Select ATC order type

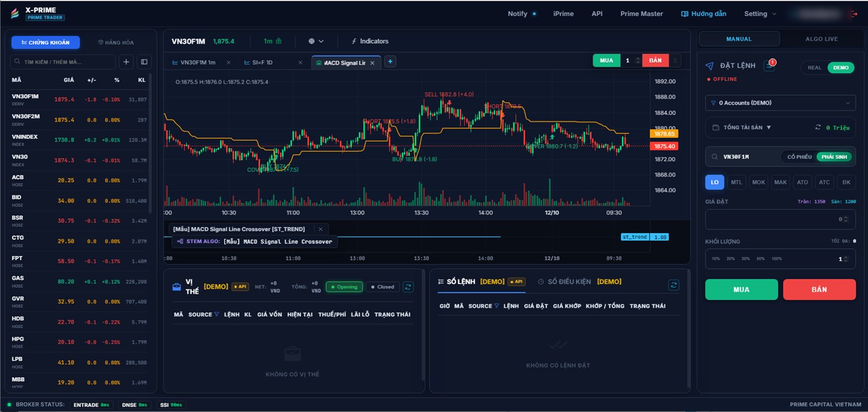pyautogui.click(x=824, y=182)
